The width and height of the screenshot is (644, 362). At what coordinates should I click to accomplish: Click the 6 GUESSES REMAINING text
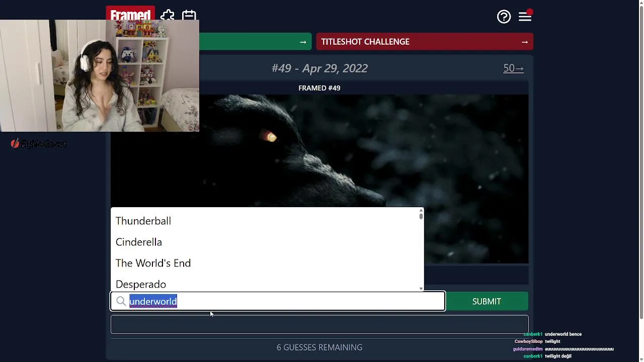tap(319, 347)
